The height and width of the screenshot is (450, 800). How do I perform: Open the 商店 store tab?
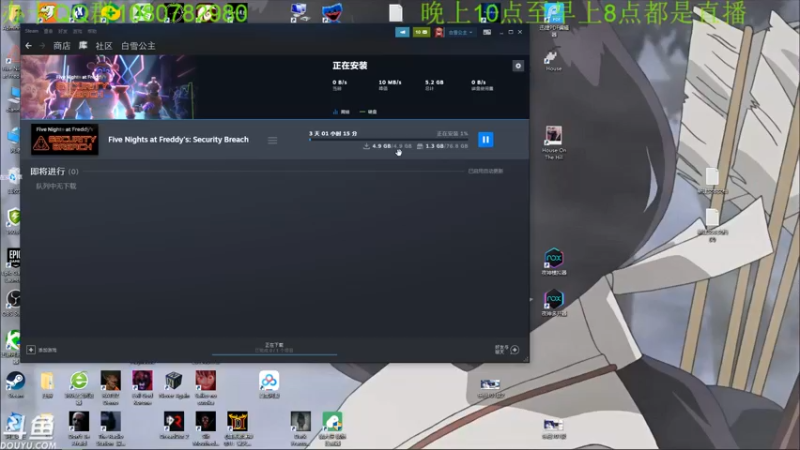(x=62, y=46)
